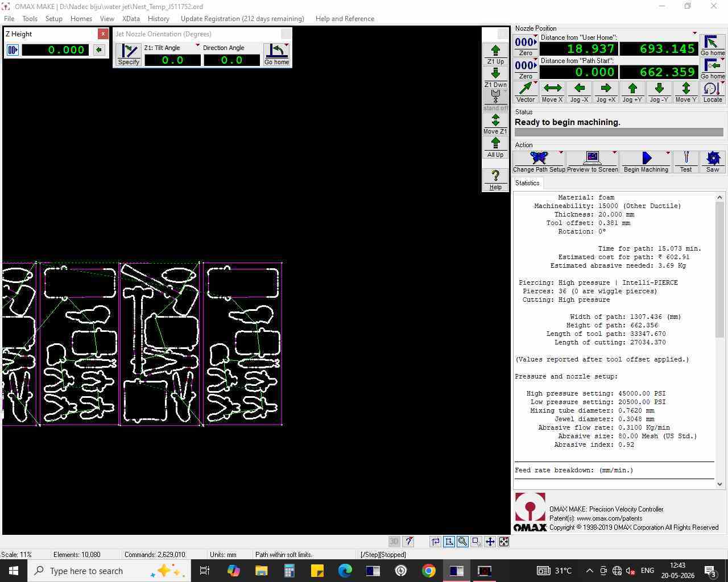The width and height of the screenshot is (728, 582).
Task: Click the 662.359 Path Start readout
Action: point(659,72)
